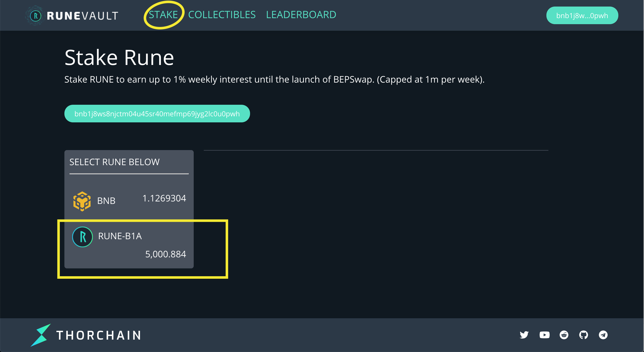Viewport: 644px width, 352px height.
Task: Click the 5,000.884 RUNE balance
Action: point(166,254)
